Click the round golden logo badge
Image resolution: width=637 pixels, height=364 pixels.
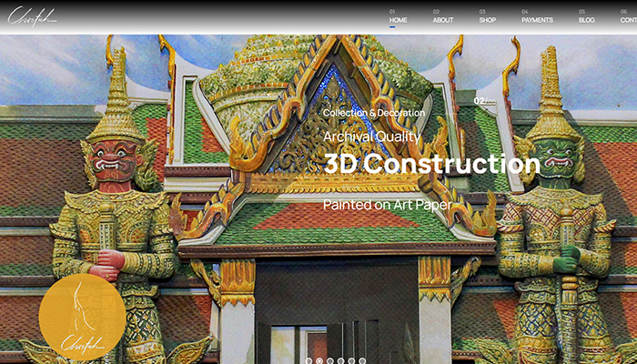82,318
